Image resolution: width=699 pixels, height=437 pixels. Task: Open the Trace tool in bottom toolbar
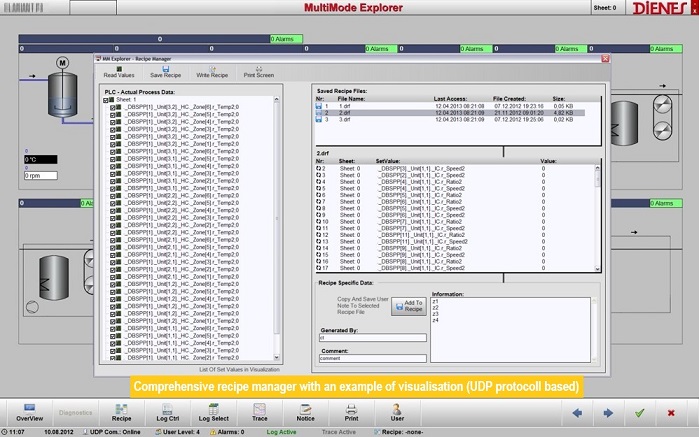pos(260,411)
